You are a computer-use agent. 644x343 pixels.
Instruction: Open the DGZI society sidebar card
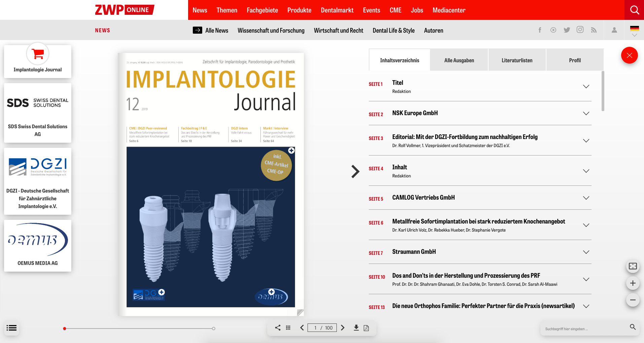38,181
